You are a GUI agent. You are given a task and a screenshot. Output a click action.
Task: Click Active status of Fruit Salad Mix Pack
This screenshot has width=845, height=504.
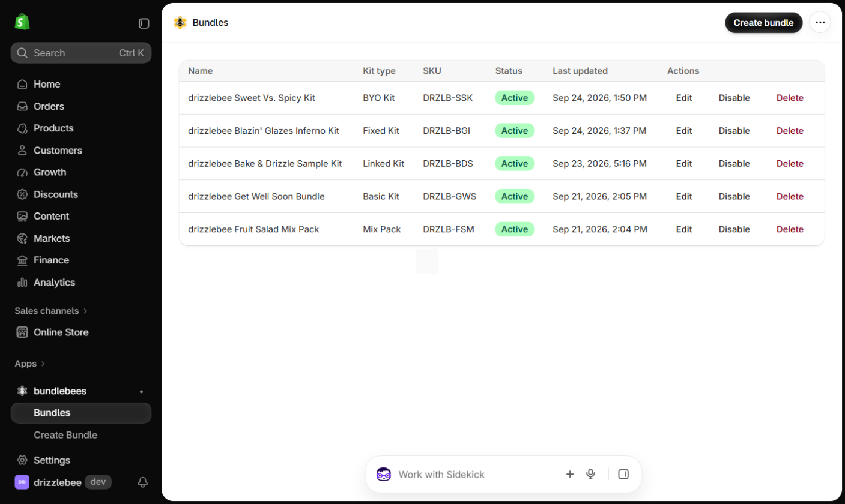coord(515,229)
